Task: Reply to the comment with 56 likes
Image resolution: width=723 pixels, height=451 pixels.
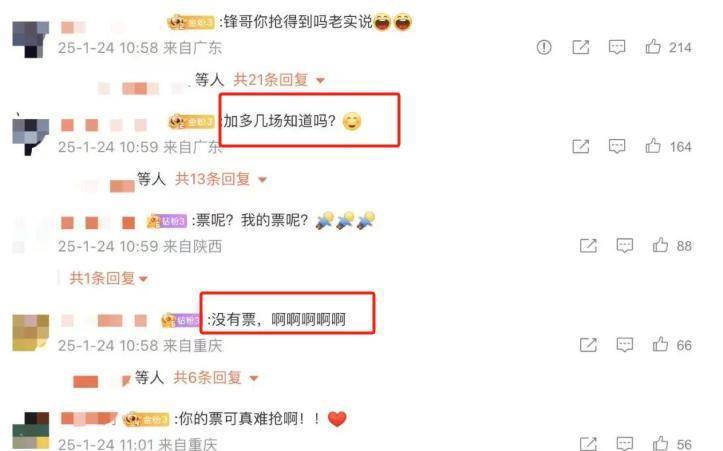Action: click(624, 444)
